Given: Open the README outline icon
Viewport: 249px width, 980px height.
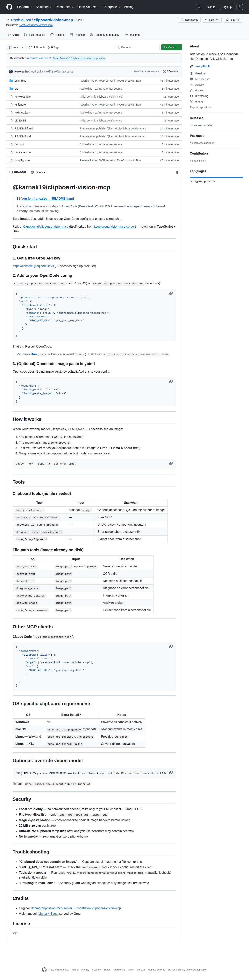Looking at the screenshot, I should pyautogui.click(x=177, y=172).
